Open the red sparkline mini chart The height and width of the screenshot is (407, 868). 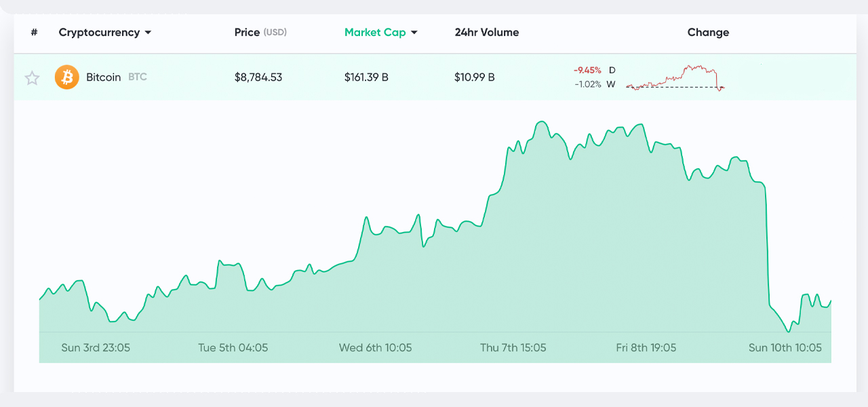(675, 77)
